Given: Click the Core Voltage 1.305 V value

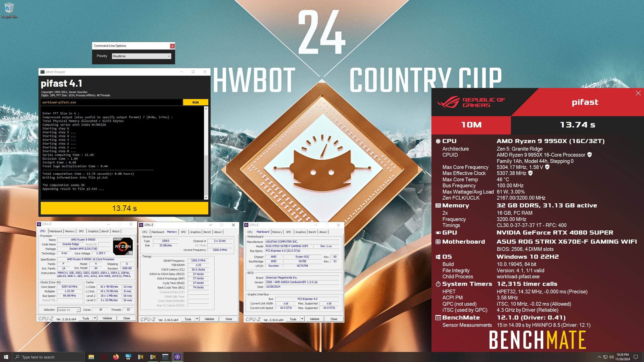Looking at the screenshot, I should (x=101, y=253).
